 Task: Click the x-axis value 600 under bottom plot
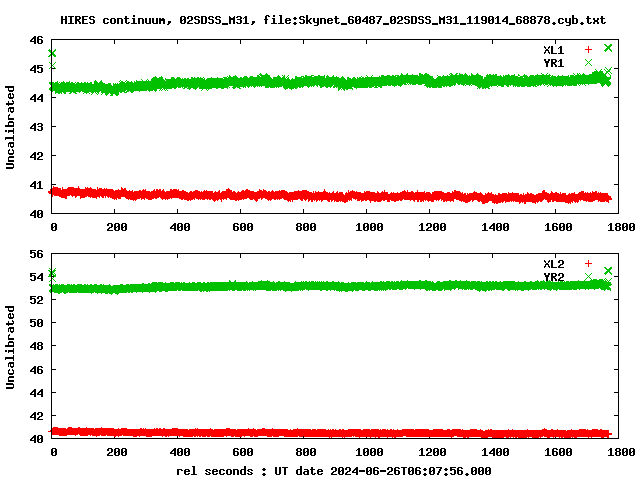243,452
